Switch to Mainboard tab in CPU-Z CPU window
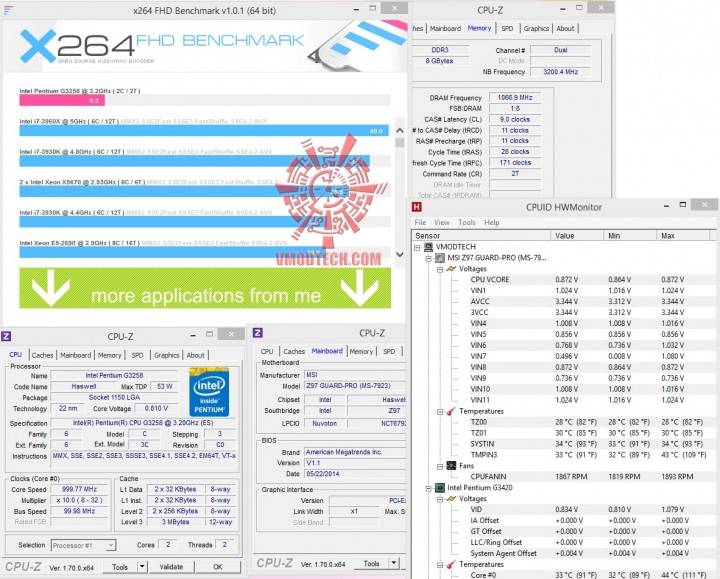The image size is (720, 579). (76, 355)
